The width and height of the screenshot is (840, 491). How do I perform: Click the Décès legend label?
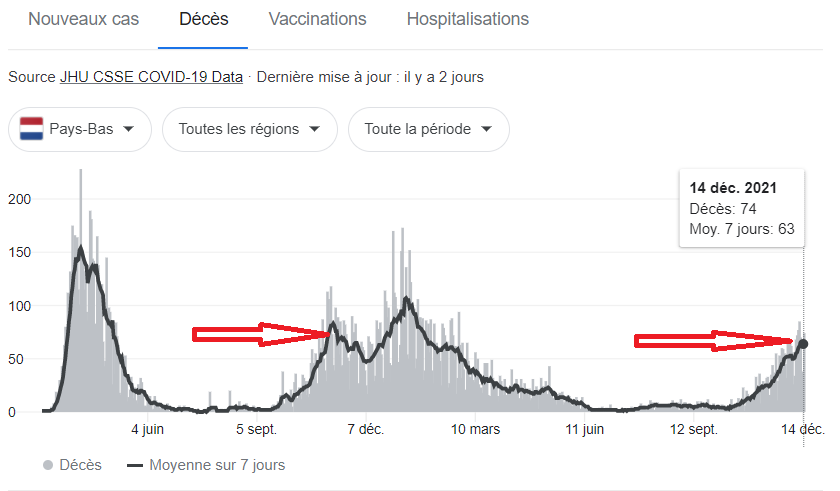click(x=80, y=465)
